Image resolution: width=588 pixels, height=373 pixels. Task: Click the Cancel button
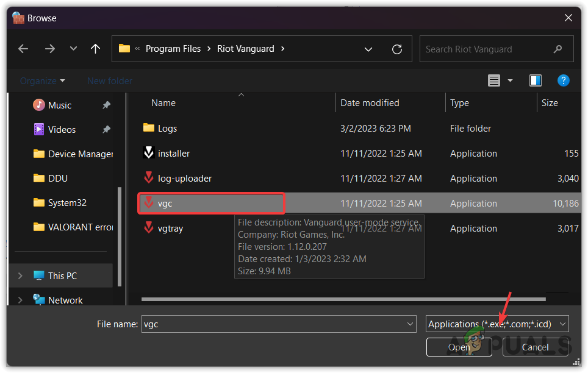[x=535, y=347]
